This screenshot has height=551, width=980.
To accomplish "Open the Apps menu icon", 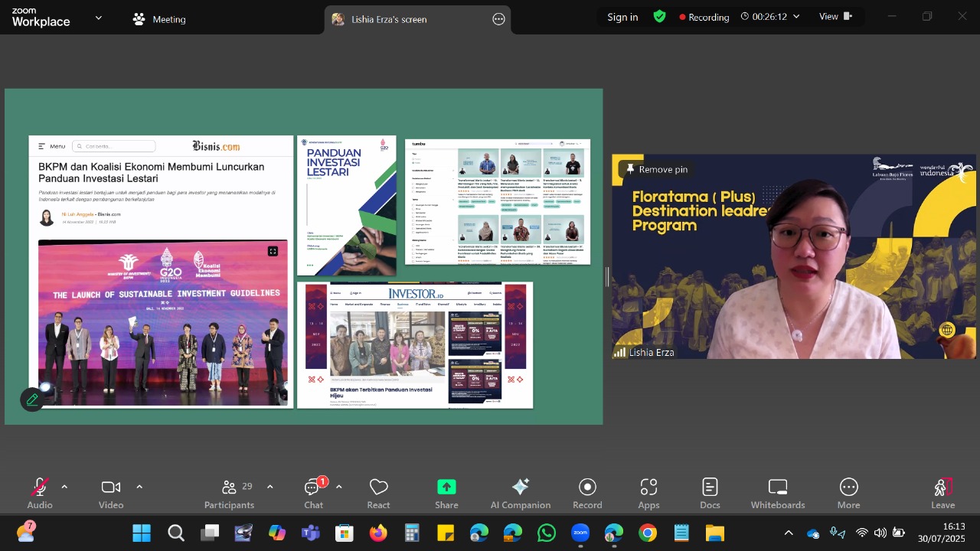I will click(x=648, y=494).
